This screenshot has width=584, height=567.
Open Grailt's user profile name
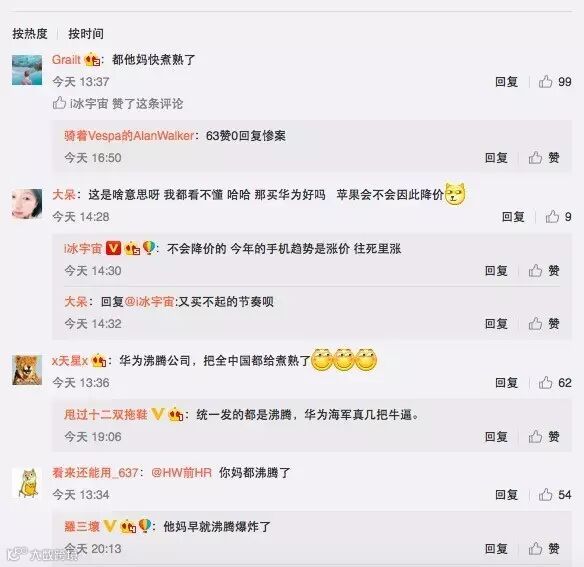(66, 60)
